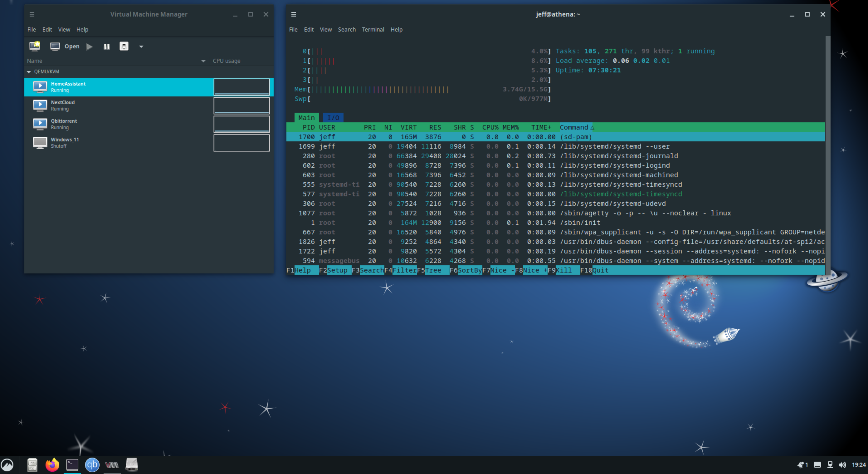The image size is (868, 474).
Task: Click Qbittorrent CPU usage graph
Action: click(241, 124)
